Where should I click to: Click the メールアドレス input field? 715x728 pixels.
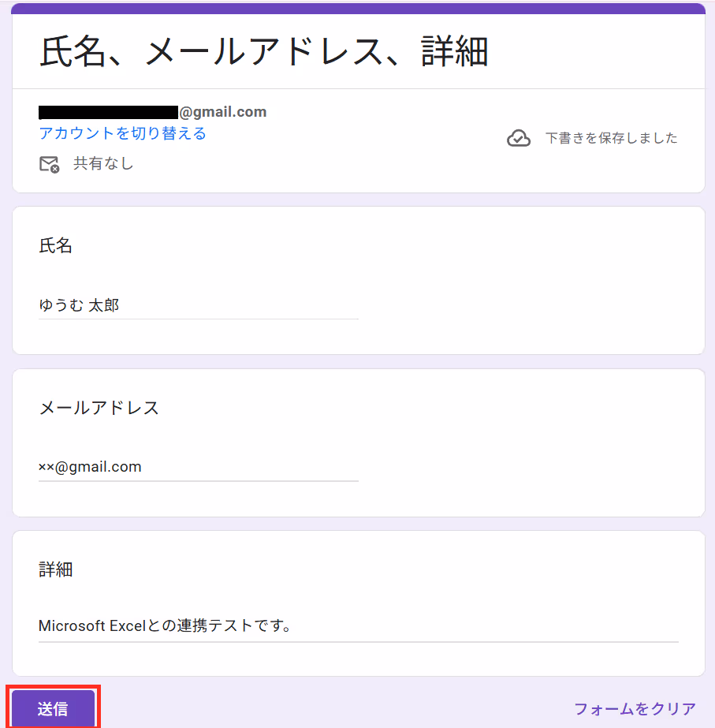point(199,467)
